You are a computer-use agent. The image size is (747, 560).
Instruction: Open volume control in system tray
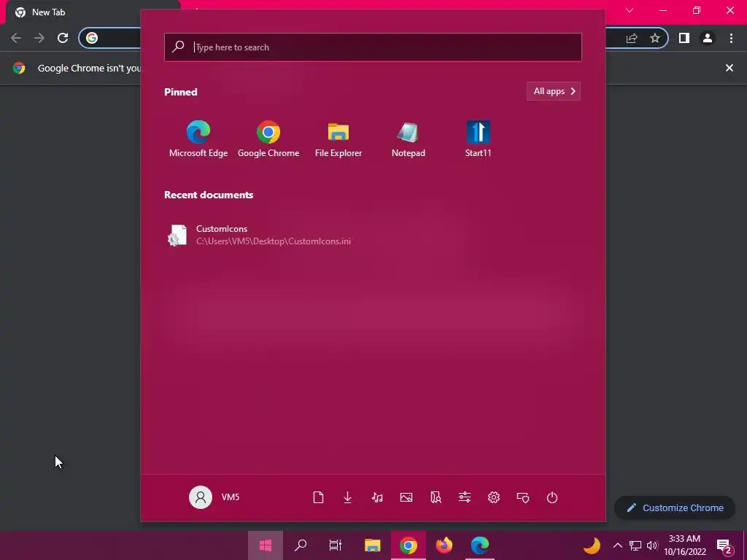pyautogui.click(x=652, y=545)
